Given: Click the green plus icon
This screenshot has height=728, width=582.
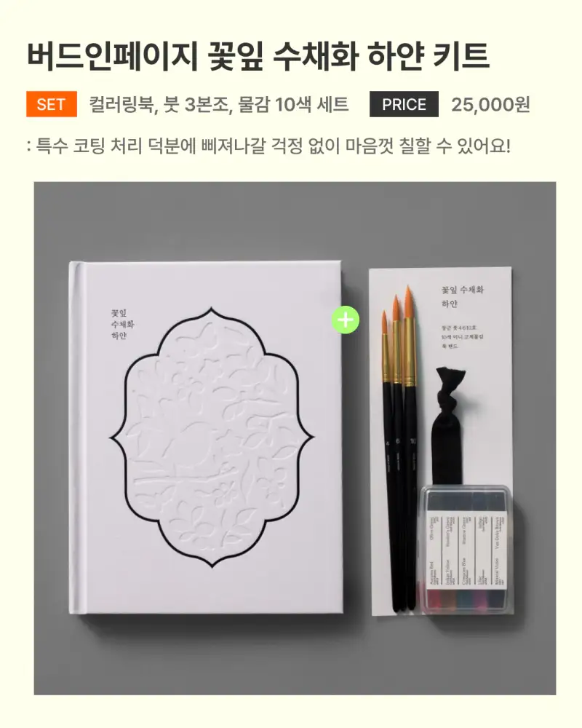Looking at the screenshot, I should coord(346,320).
